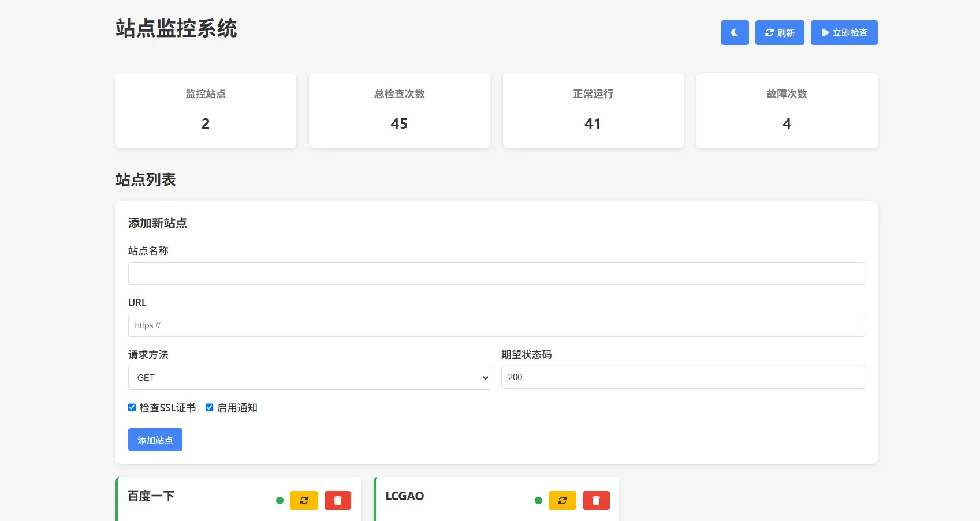Toggle dark mode with the moon icon
This screenshot has height=521, width=980.
pos(735,33)
